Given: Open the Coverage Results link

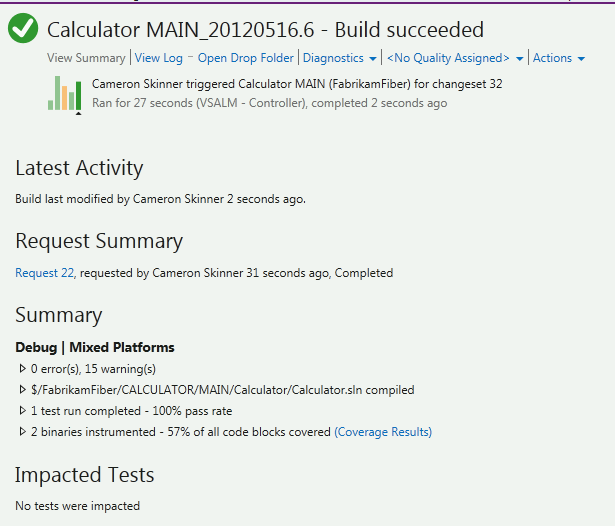Looking at the screenshot, I should [x=383, y=432].
